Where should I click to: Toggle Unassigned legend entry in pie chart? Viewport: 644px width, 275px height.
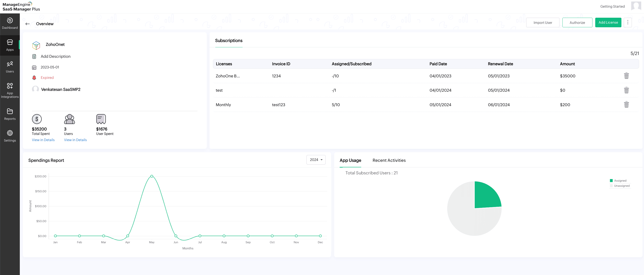(x=620, y=186)
